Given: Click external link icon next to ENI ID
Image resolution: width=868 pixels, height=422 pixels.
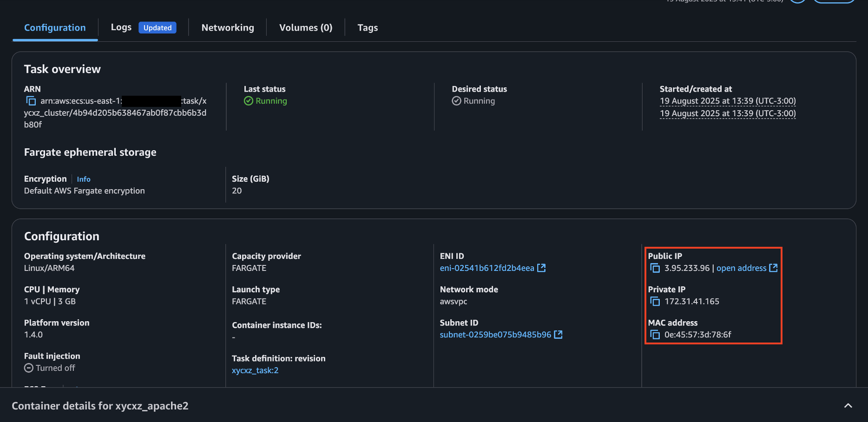Looking at the screenshot, I should (541, 268).
